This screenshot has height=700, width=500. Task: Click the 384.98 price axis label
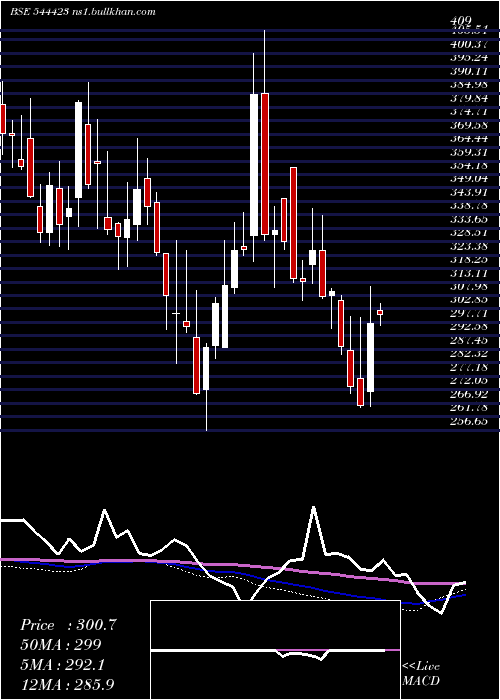click(469, 85)
